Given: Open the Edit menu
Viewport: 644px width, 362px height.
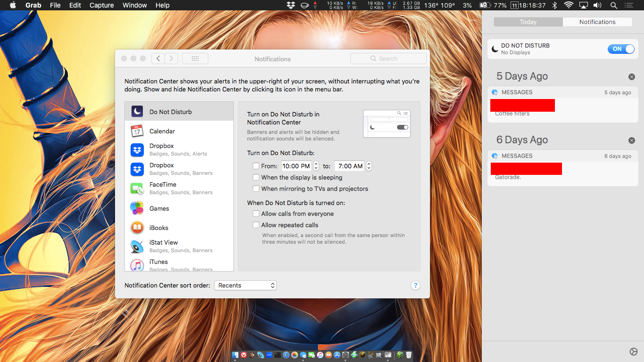Looking at the screenshot, I should pyautogui.click(x=75, y=5).
